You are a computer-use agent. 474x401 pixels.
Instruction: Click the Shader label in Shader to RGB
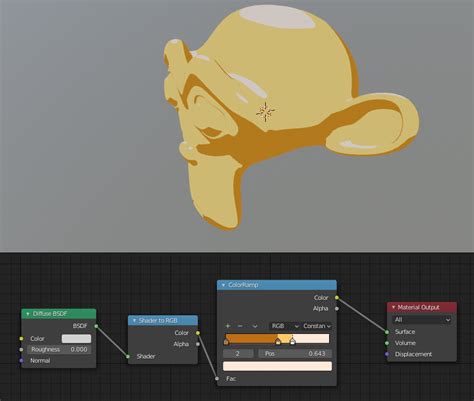click(x=146, y=357)
